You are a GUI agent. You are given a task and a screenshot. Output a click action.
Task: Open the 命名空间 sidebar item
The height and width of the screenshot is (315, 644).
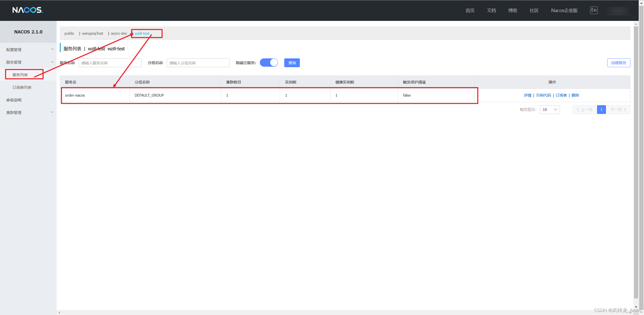pos(14,100)
